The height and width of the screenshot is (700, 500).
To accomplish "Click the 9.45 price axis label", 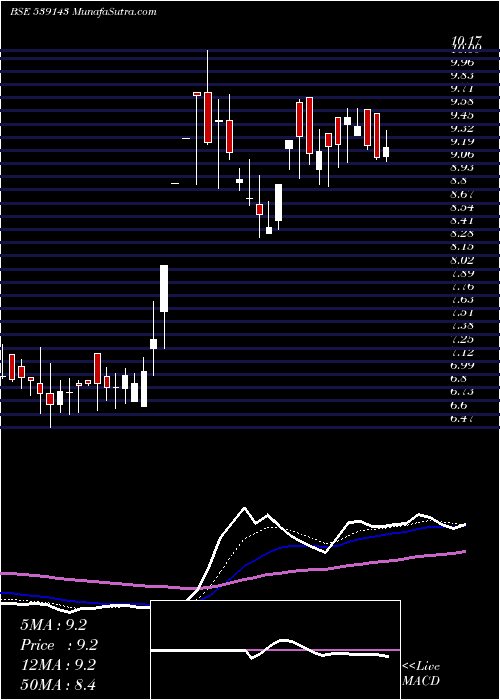I will [x=461, y=115].
